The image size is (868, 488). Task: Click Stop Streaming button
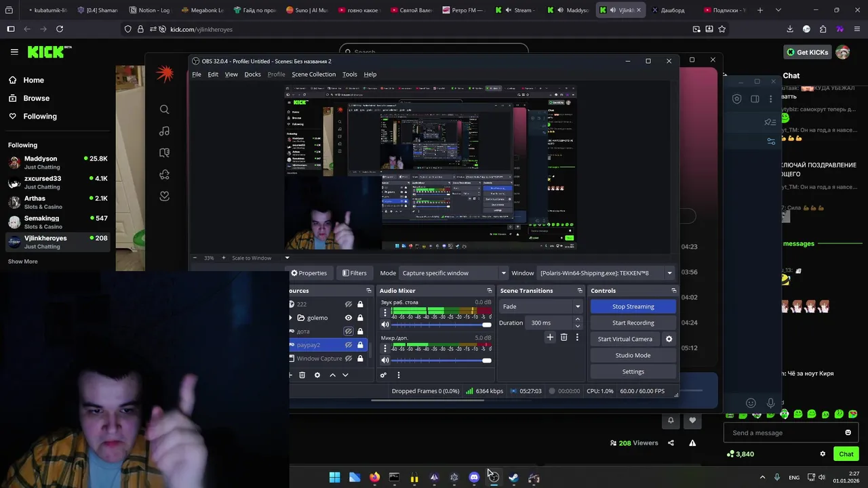coord(633,306)
